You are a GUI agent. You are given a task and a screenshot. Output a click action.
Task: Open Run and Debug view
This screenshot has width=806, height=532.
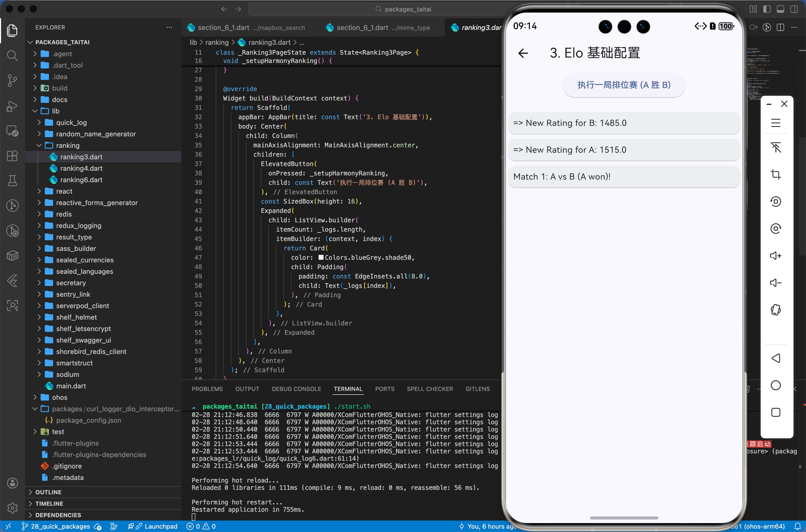point(12,106)
